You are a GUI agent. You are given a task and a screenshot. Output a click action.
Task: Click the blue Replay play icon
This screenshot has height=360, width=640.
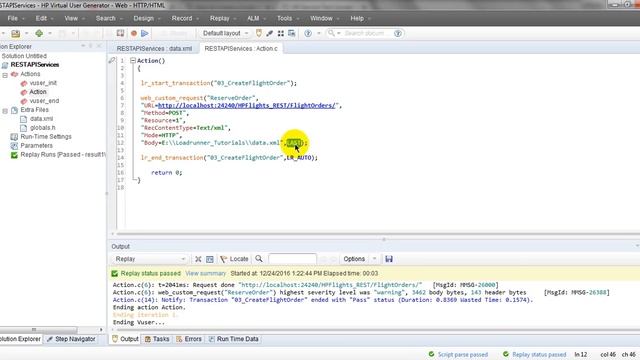tap(144, 33)
